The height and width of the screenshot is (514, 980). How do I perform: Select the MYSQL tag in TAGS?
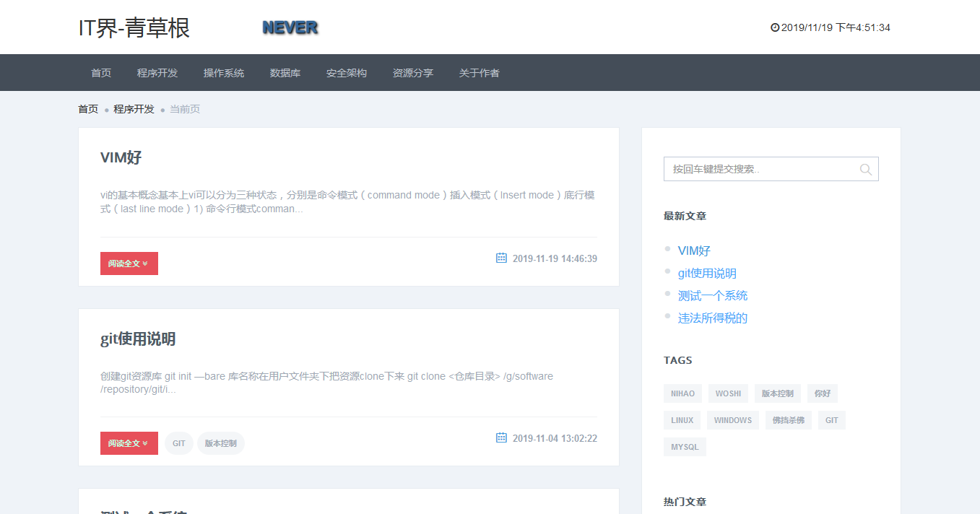pos(685,447)
